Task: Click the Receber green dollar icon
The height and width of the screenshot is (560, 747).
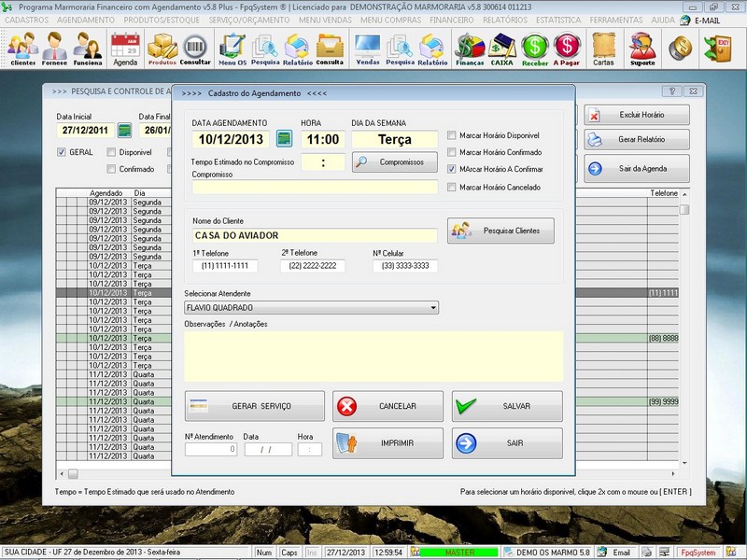Action: tap(535, 49)
